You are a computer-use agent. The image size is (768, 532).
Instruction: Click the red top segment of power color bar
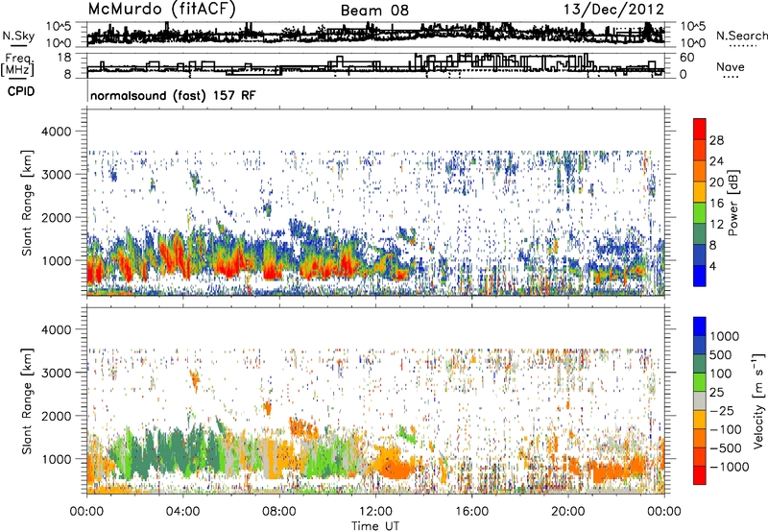pos(700,129)
